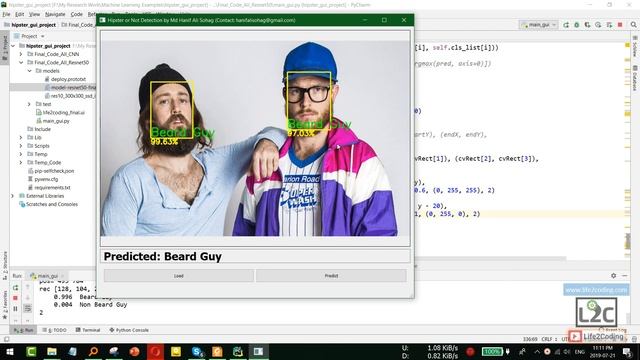The width and height of the screenshot is (640, 360).
Task: Open the red Opera taskbar icon
Action: click(x=155, y=351)
